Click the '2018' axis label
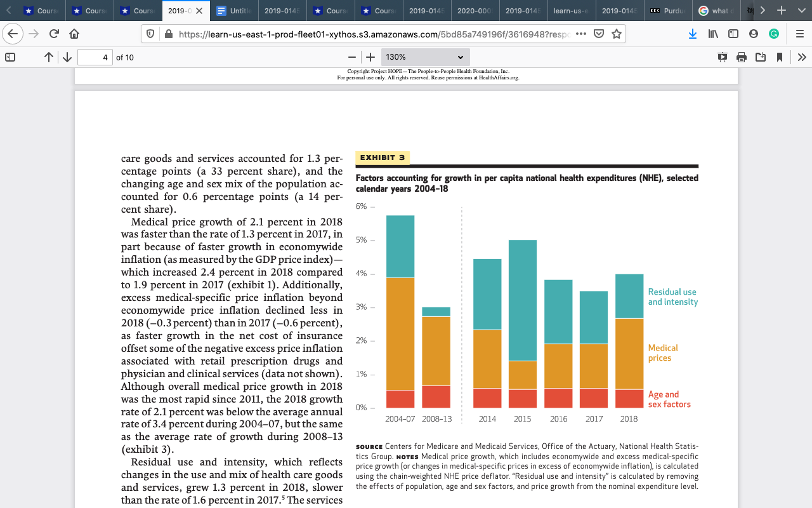Screen dimensions: 812x508 [x=629, y=419]
